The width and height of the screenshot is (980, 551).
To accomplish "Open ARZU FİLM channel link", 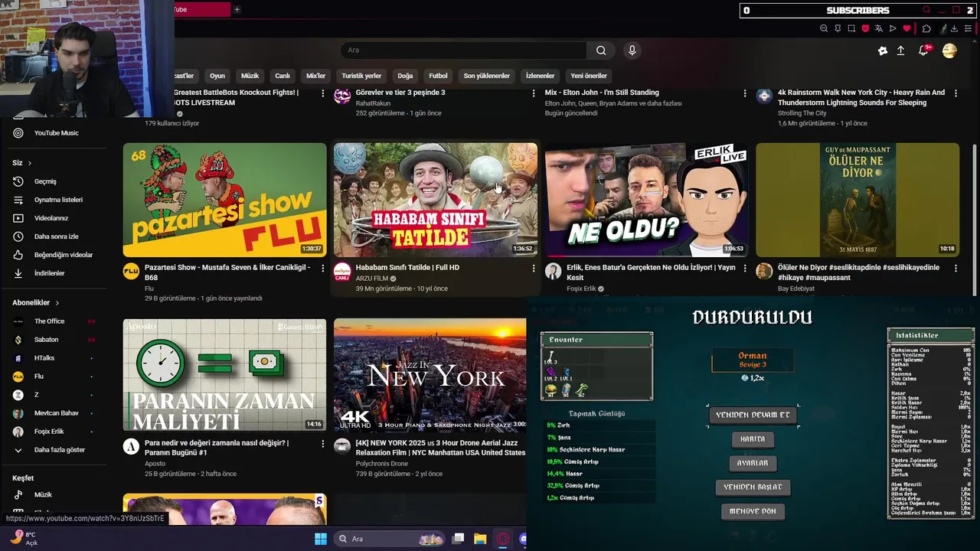I will [371, 279].
